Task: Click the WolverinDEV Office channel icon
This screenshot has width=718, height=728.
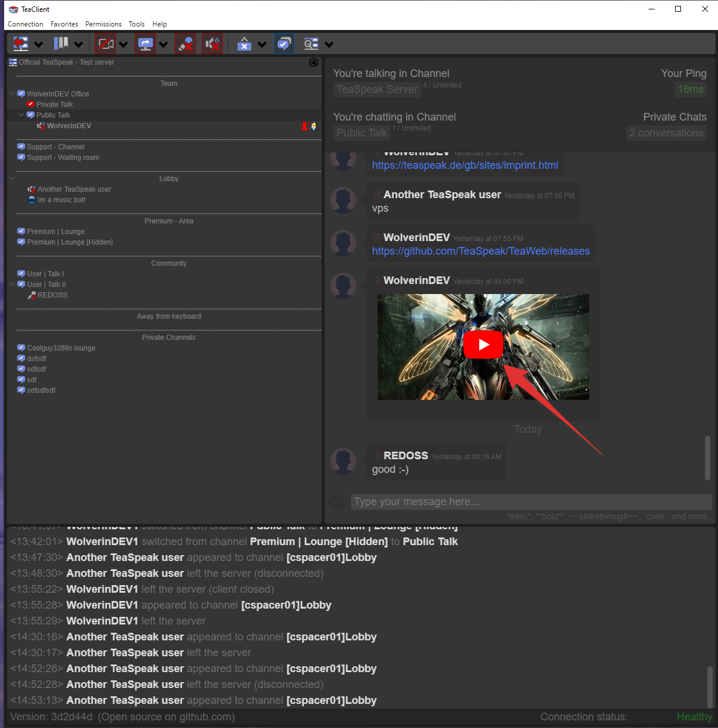Action: [x=21, y=94]
